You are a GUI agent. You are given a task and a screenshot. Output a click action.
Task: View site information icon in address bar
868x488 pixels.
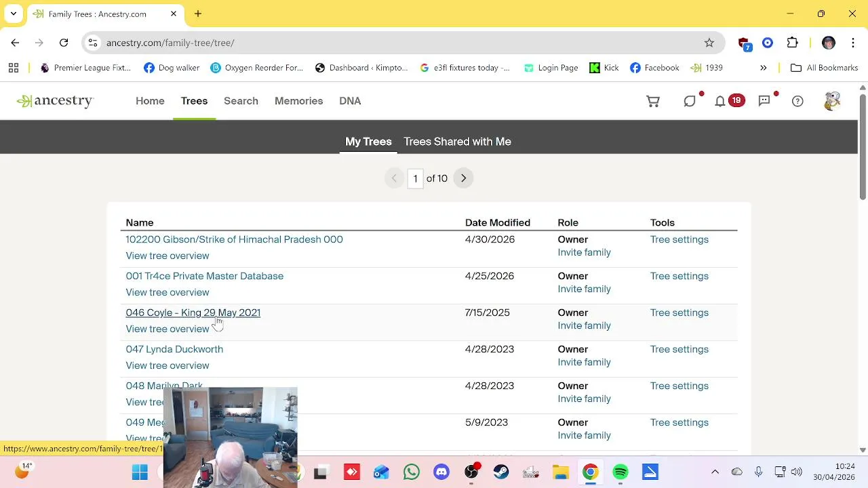click(93, 43)
